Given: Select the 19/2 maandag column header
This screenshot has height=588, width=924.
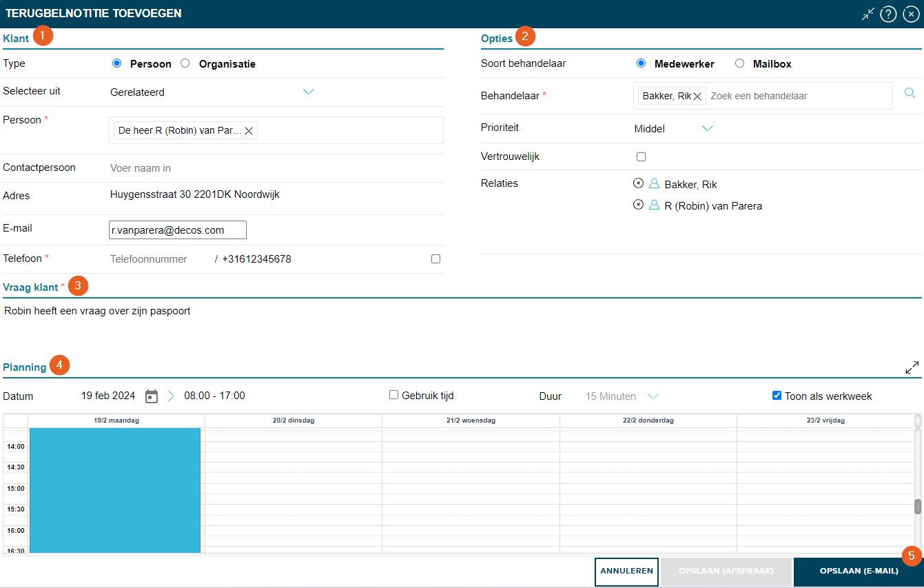Looking at the screenshot, I should [116, 420].
